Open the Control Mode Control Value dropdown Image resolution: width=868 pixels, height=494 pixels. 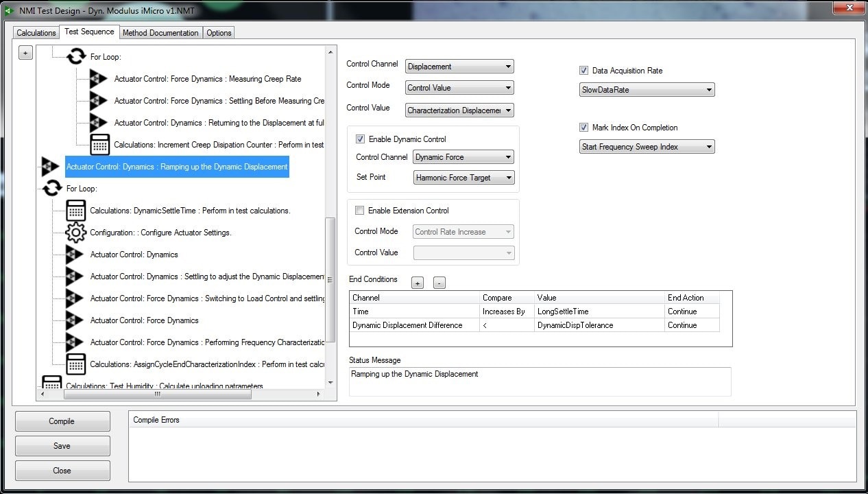pos(459,88)
